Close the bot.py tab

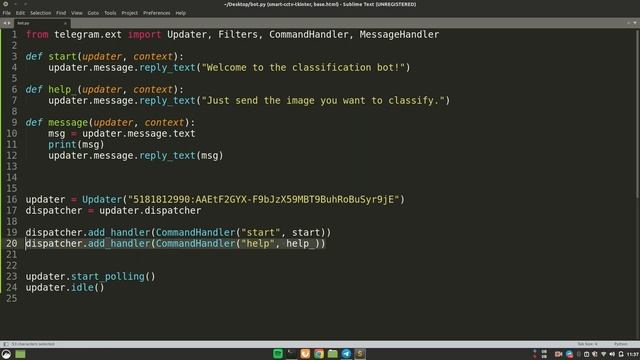coord(65,23)
